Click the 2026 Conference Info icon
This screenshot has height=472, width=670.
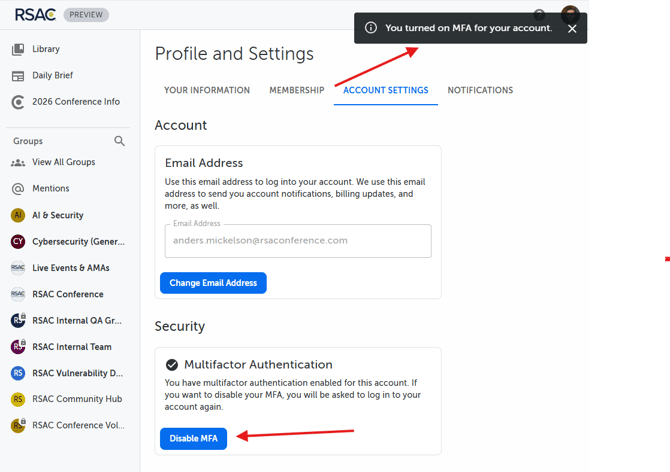pyautogui.click(x=18, y=102)
